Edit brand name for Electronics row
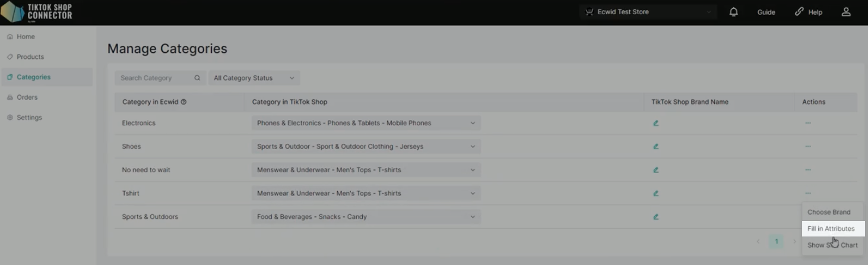Screen dimensions: 868x265 point(655,123)
